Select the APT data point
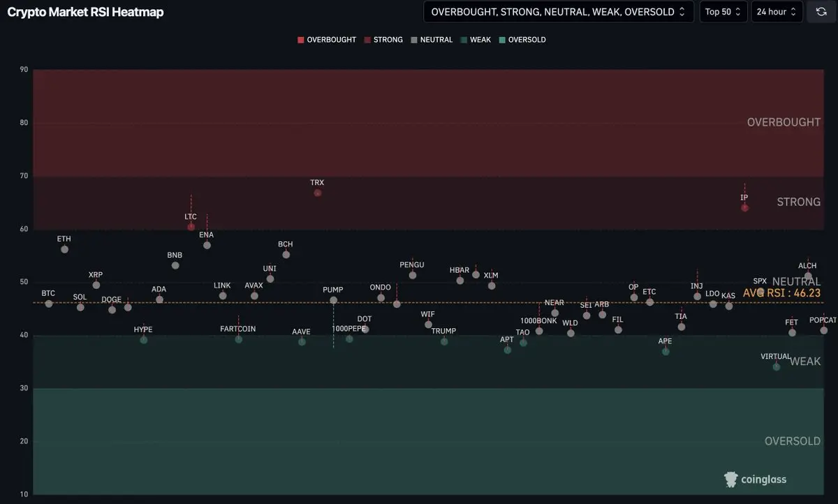838x504 pixels. tap(508, 350)
